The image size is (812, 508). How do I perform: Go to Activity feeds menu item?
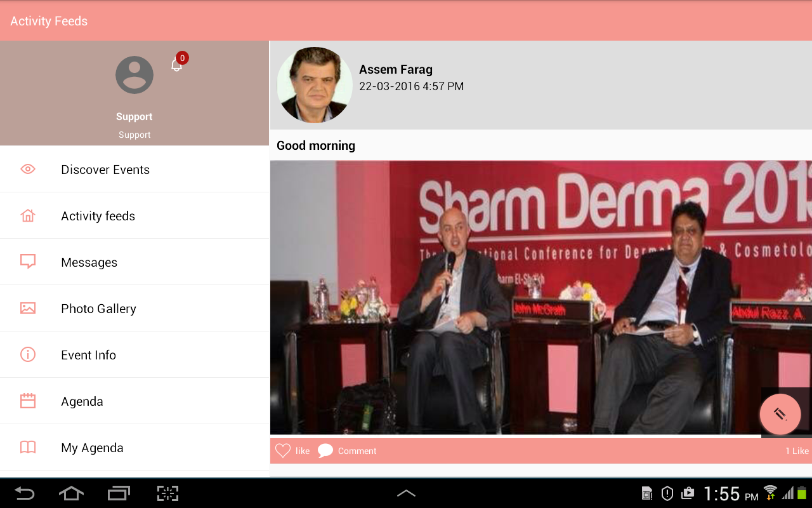coord(134,216)
